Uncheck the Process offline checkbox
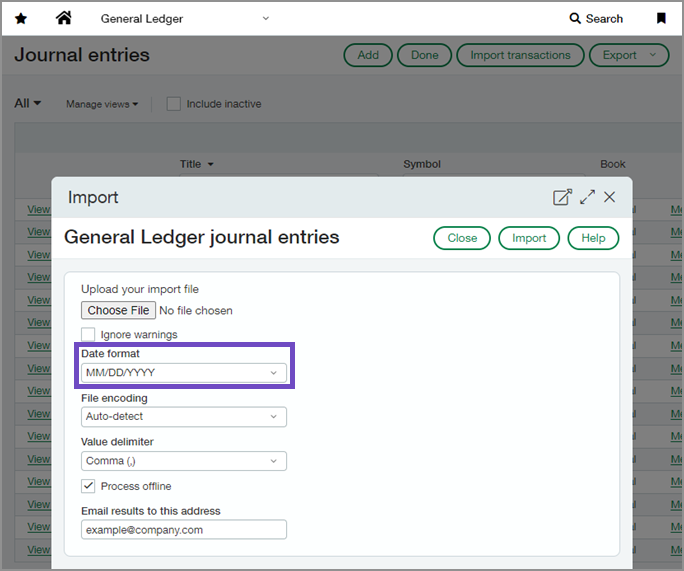 pyautogui.click(x=89, y=486)
